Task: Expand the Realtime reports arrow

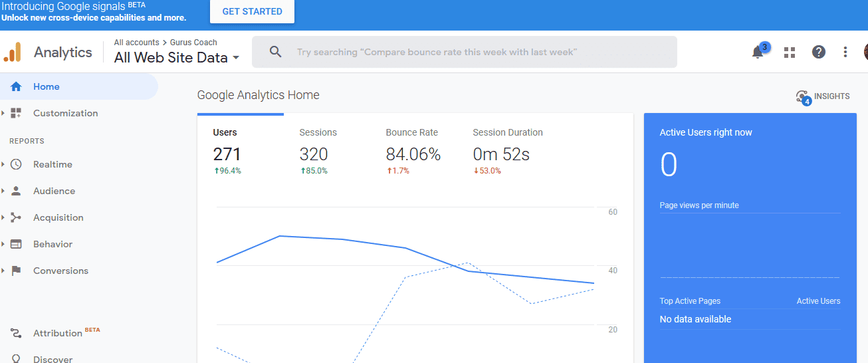Action: (3, 164)
